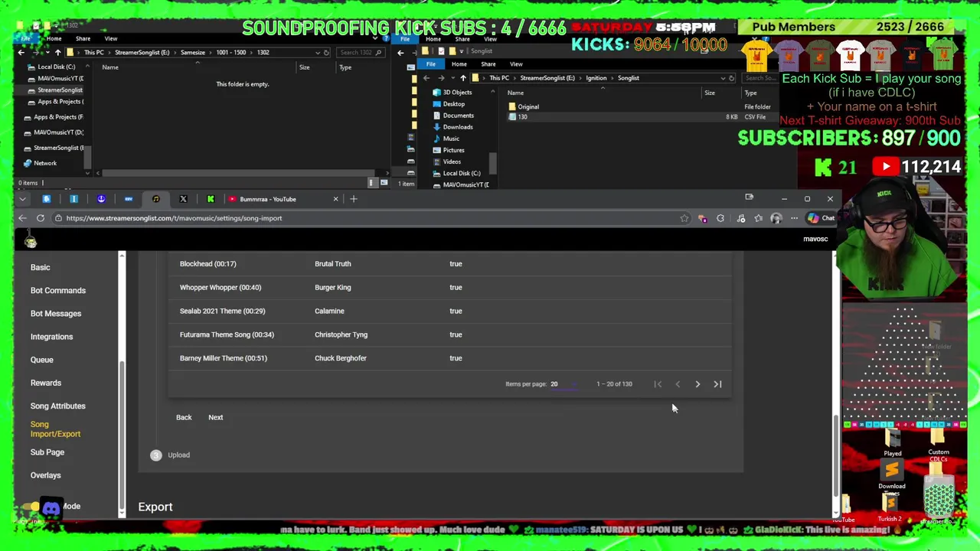
Task: Click the Chuck Berghofer artist cell
Action: [x=341, y=358]
